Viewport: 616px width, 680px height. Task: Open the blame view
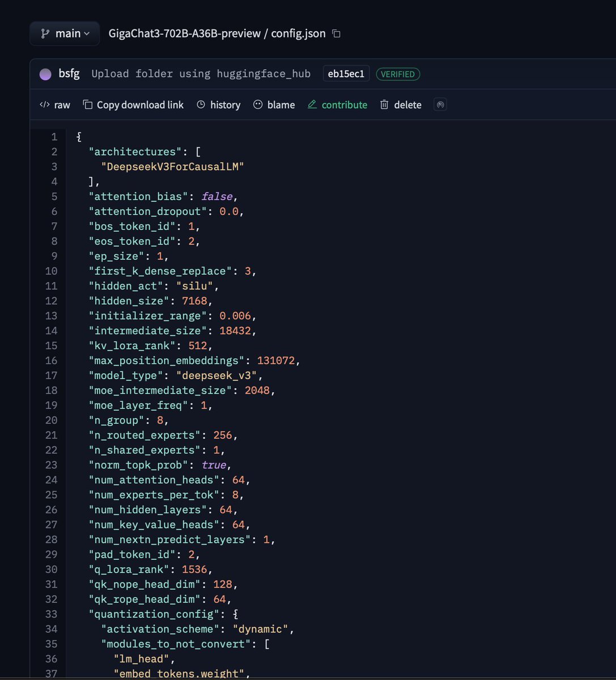[274, 105]
